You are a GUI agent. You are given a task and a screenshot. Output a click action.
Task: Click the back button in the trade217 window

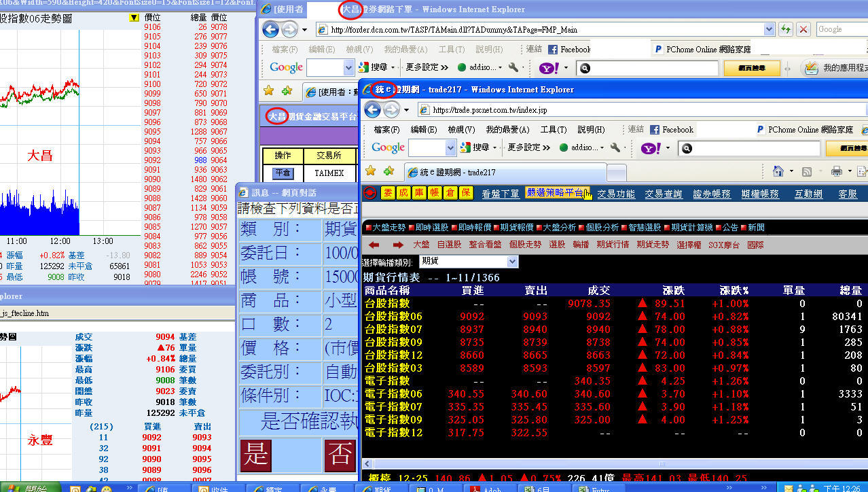372,109
